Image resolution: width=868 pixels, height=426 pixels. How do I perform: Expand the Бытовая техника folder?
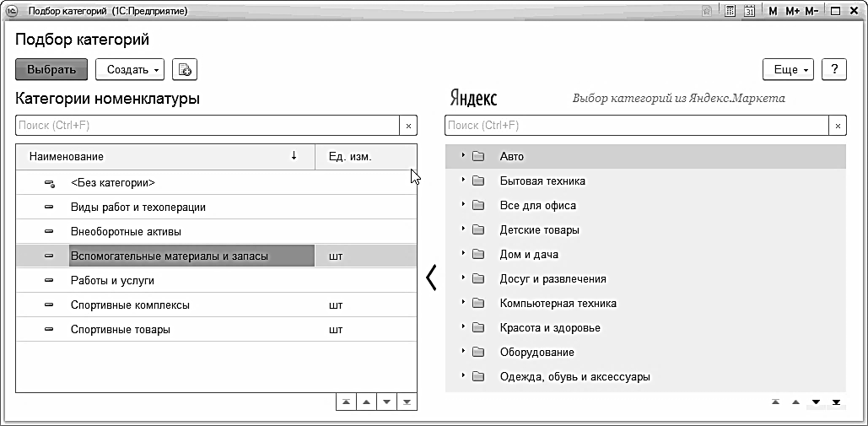463,181
